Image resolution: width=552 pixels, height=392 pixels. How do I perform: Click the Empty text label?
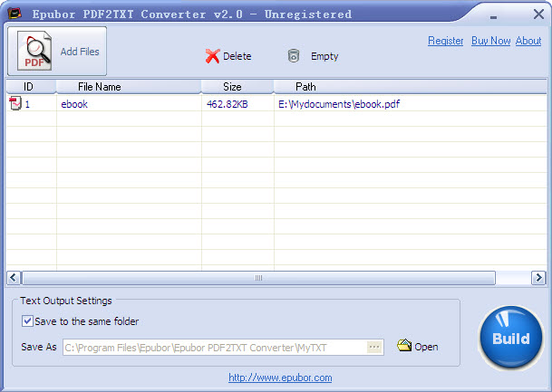tap(324, 57)
